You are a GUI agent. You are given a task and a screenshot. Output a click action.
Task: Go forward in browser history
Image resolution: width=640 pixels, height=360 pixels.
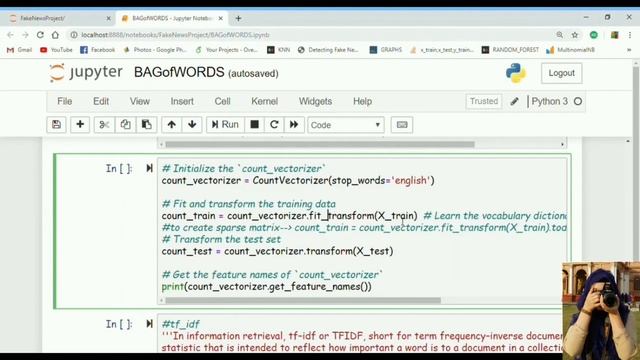pyautogui.click(x=25, y=35)
